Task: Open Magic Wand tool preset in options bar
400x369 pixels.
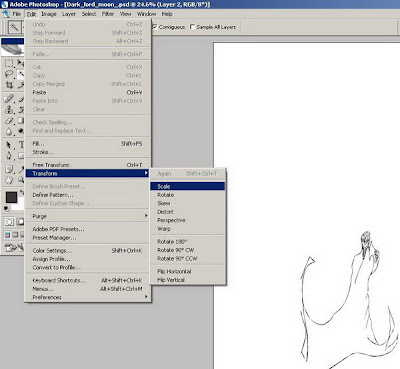Action: click(x=15, y=27)
